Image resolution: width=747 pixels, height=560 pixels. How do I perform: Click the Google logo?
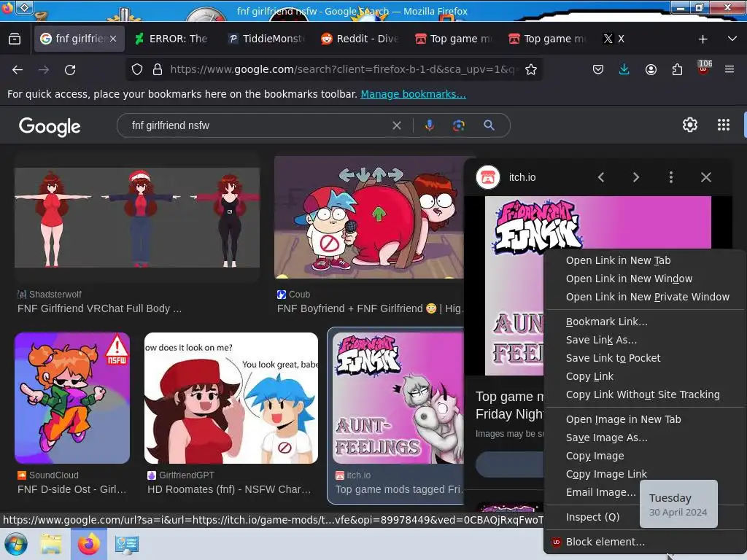[x=50, y=126]
